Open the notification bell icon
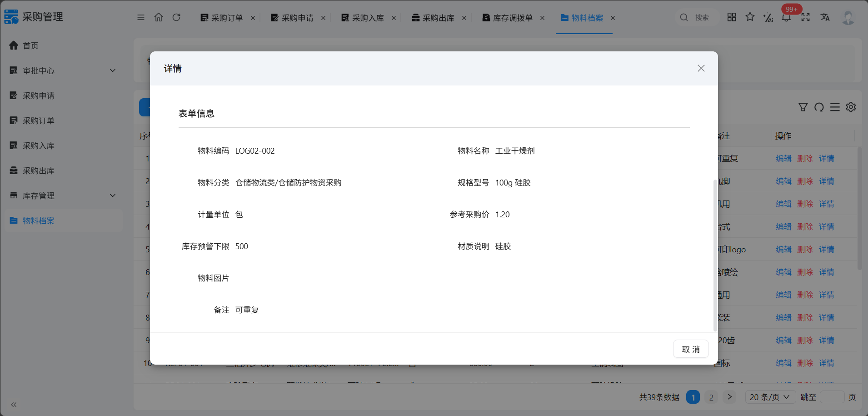 click(x=786, y=17)
